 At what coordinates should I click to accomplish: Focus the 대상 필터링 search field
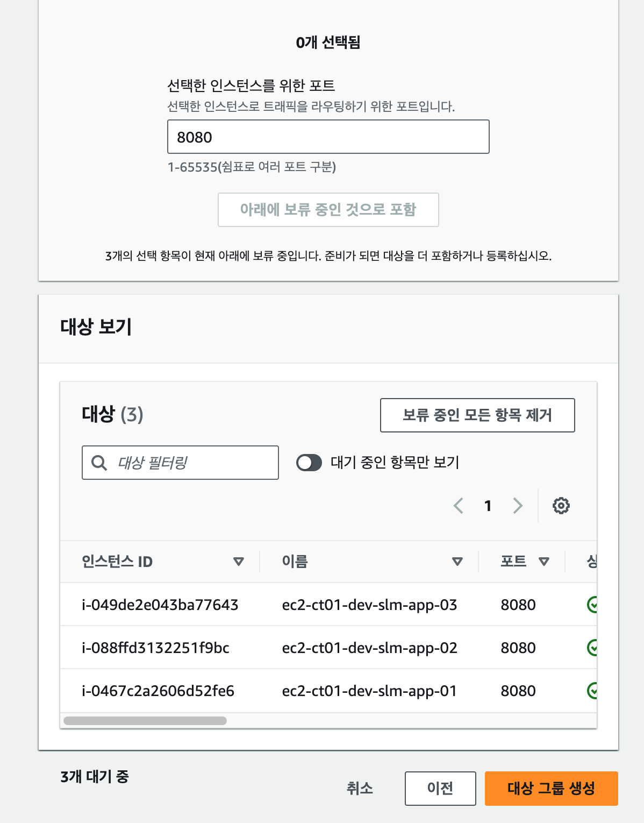(x=180, y=463)
